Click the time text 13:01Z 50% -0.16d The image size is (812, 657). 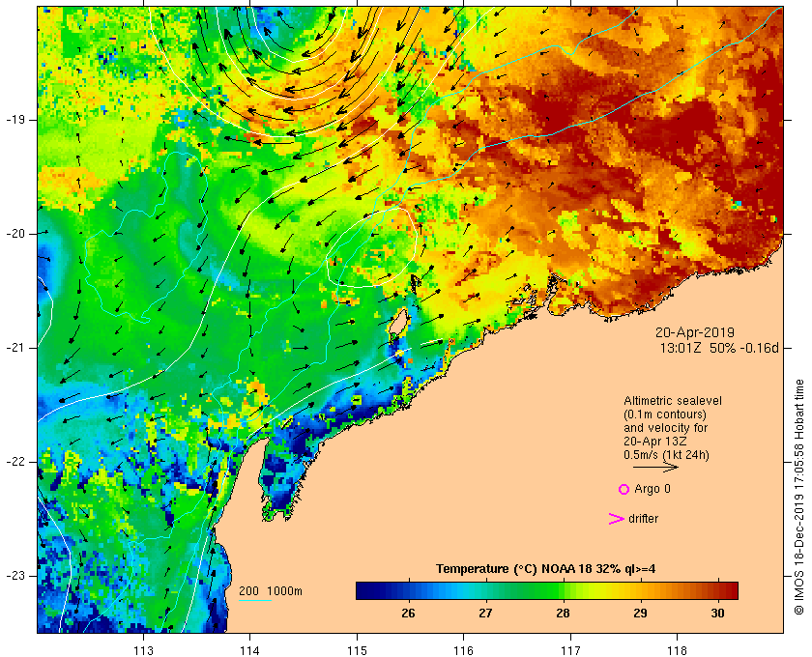(x=719, y=348)
